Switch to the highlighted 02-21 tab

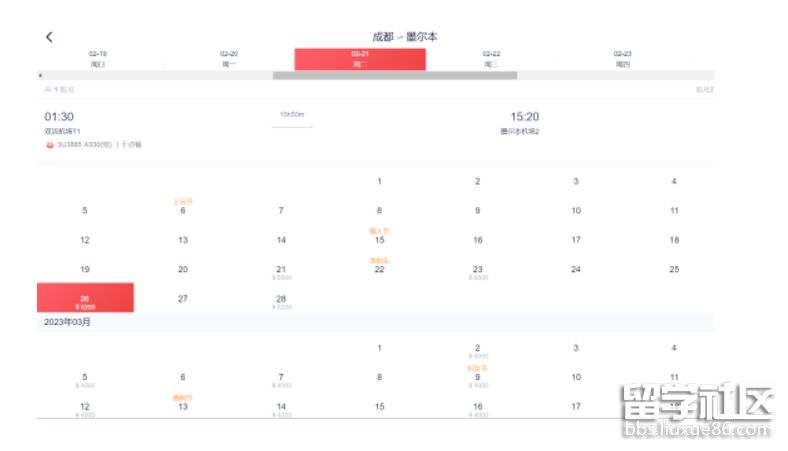360,59
